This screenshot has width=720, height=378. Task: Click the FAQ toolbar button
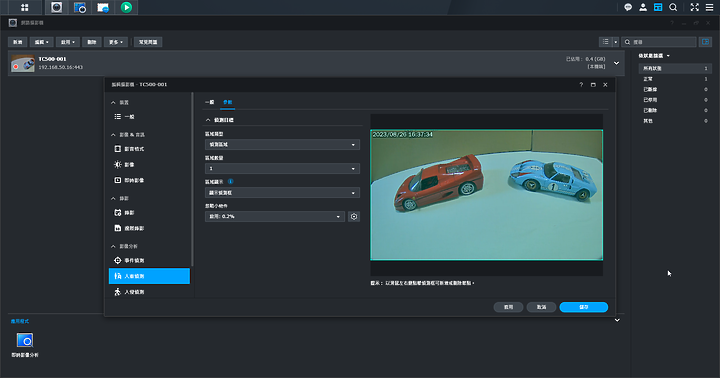coord(148,42)
